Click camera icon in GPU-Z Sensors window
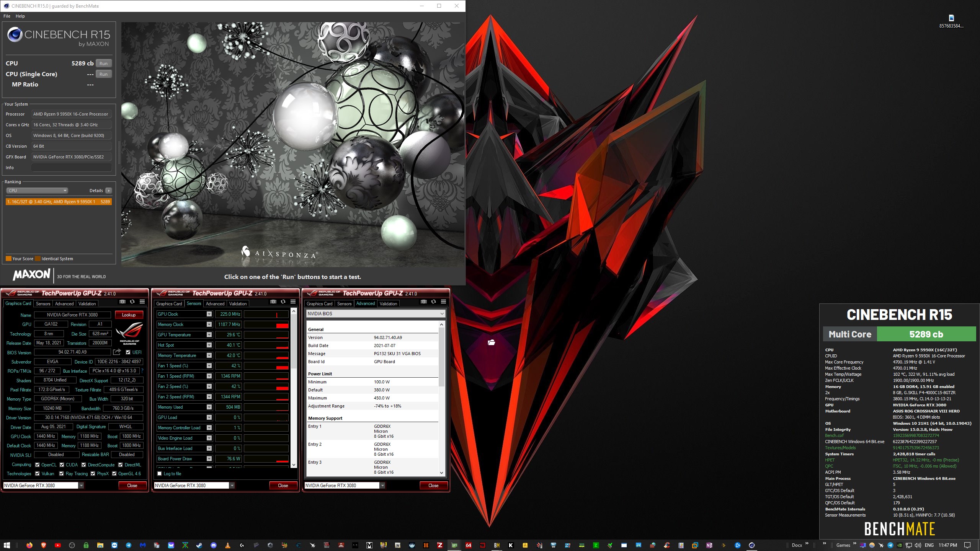The height and width of the screenshot is (551, 980). [x=273, y=302]
